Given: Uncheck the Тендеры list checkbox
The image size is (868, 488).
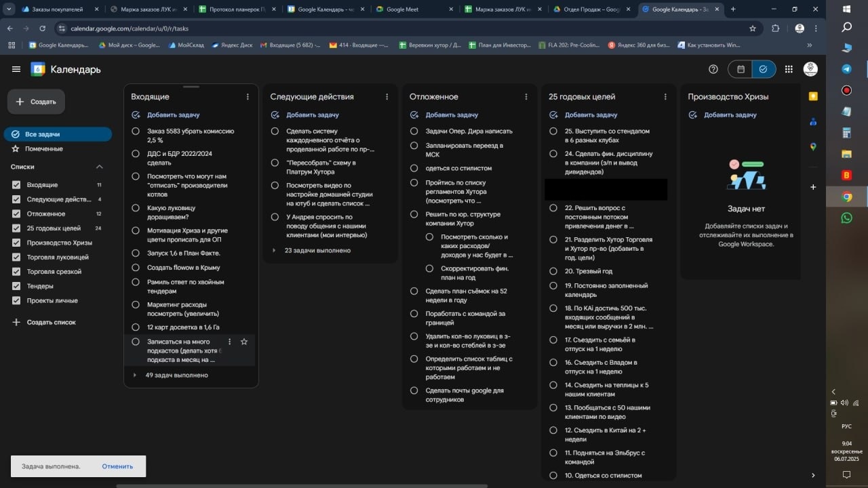Looking at the screenshot, I should [16, 286].
